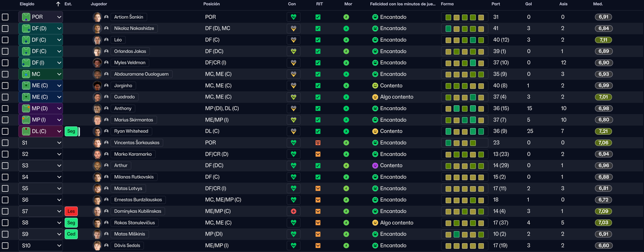The image size is (644, 252).
Task: Click the form squares bar in Matas Miškinis's row
Action: 464,234
